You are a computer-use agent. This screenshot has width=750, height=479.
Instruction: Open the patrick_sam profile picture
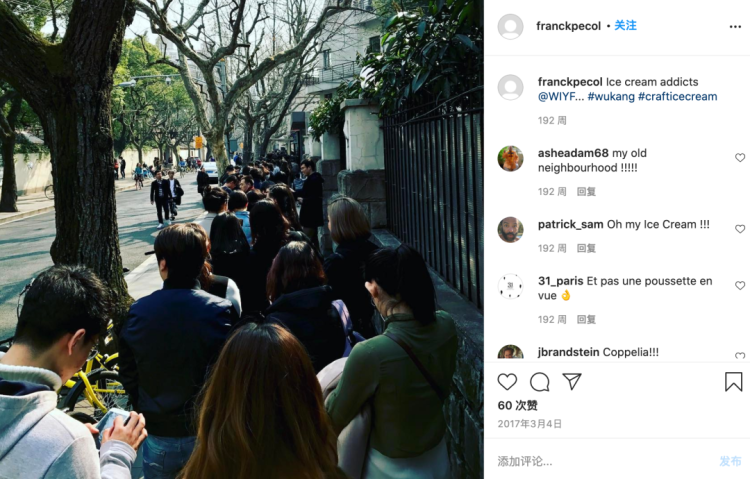click(510, 230)
